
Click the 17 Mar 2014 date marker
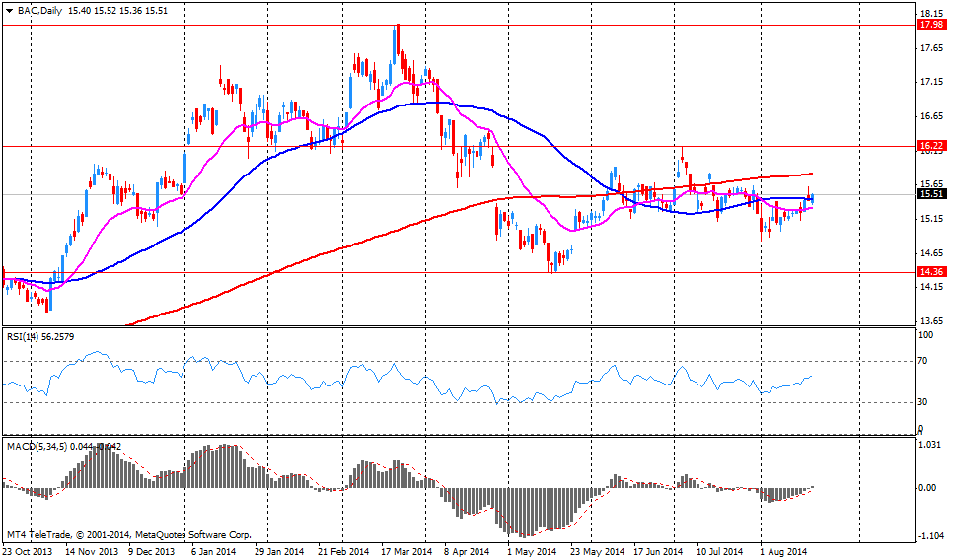(x=405, y=551)
